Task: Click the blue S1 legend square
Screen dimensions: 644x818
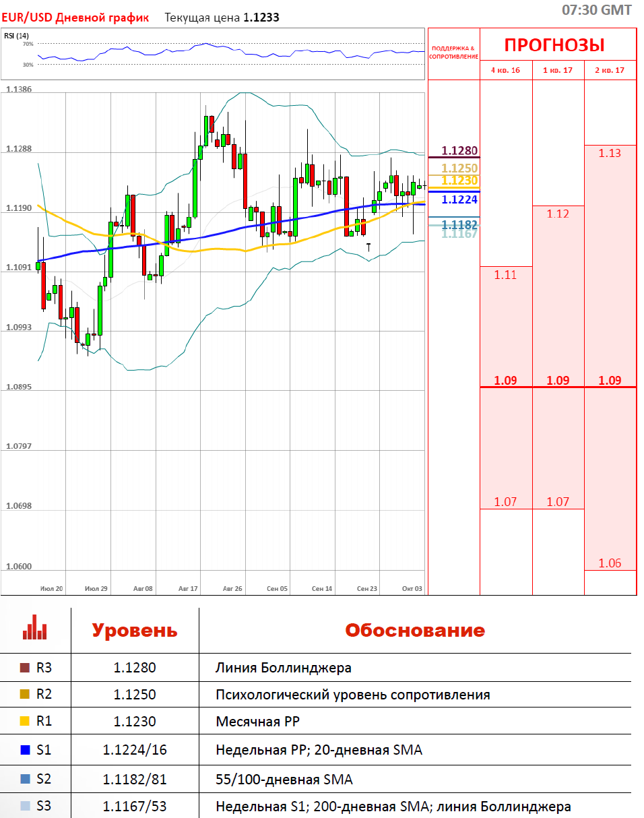Action: tap(26, 749)
